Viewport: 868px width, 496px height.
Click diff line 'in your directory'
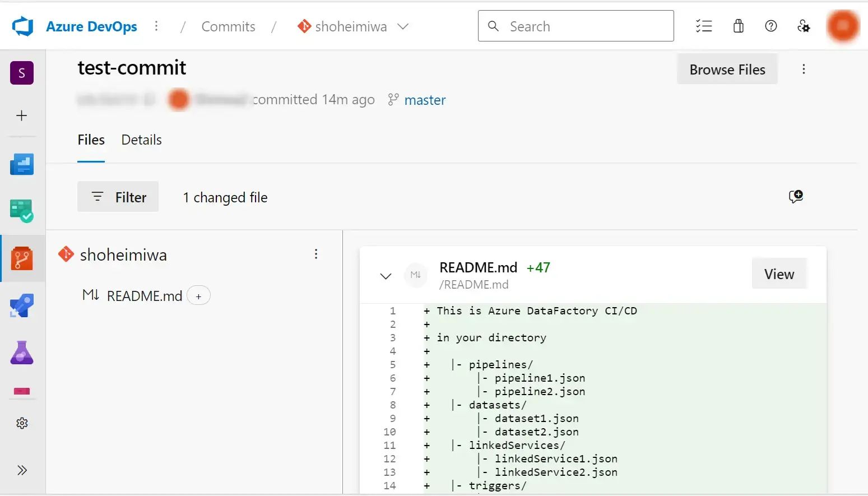[x=491, y=338]
